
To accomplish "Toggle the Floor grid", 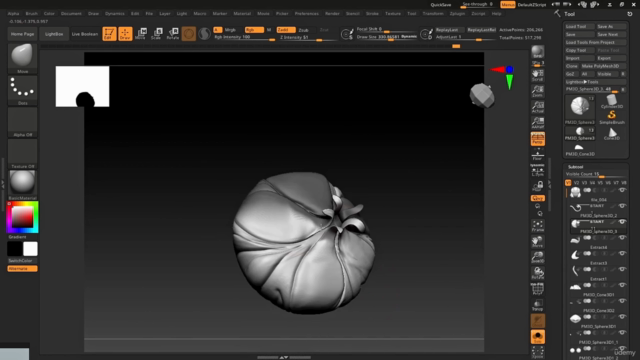I will pyautogui.click(x=538, y=155).
